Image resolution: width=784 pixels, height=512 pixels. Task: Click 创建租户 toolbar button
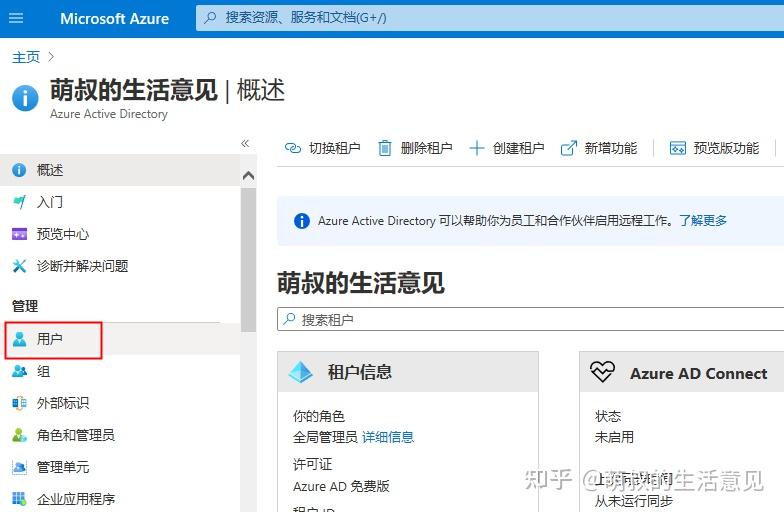click(507, 148)
